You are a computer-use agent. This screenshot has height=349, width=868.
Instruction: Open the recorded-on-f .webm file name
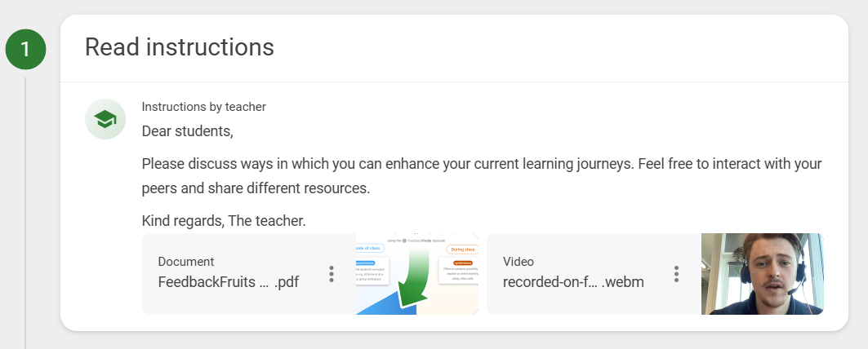click(x=573, y=283)
